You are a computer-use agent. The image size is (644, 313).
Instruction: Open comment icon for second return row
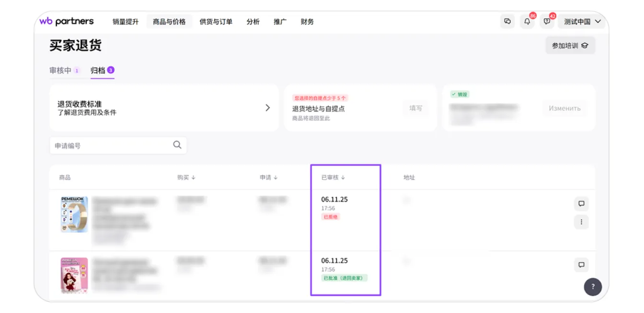click(x=581, y=265)
